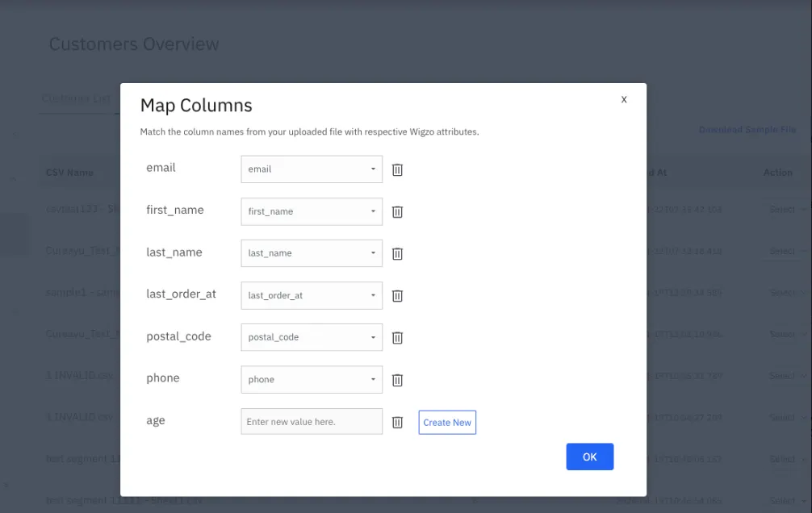The height and width of the screenshot is (513, 812).
Task: Delete the email column mapping
Action: click(397, 169)
